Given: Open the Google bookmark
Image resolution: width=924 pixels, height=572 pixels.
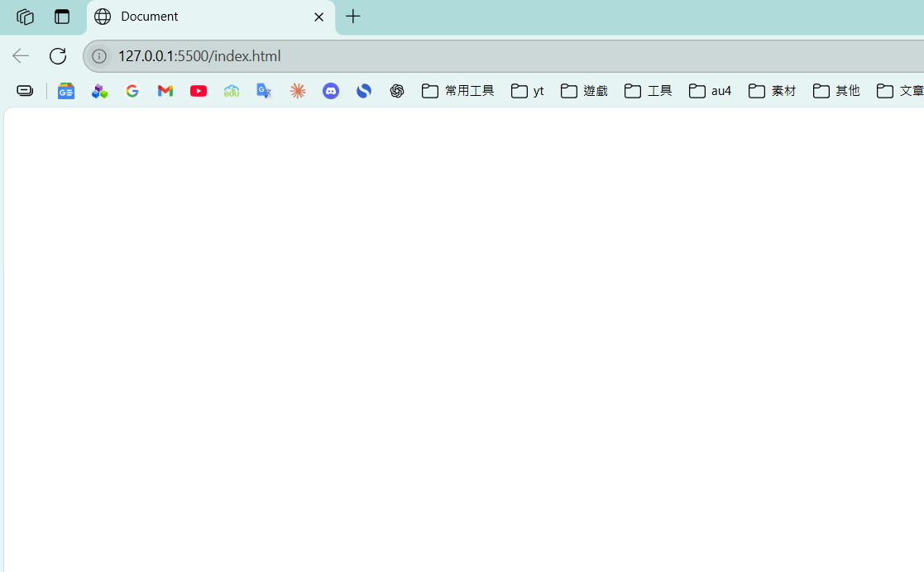Looking at the screenshot, I should click(132, 91).
